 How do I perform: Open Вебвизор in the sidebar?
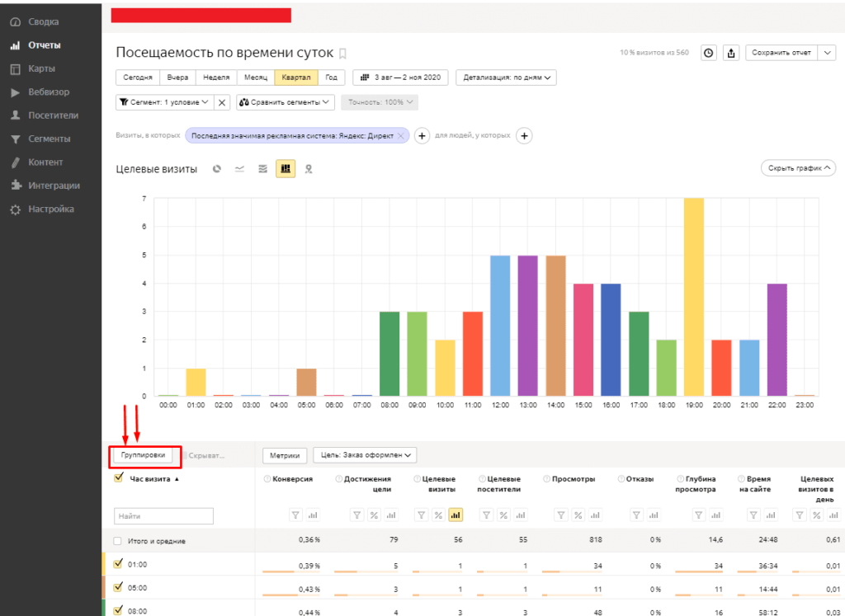pyautogui.click(x=49, y=92)
